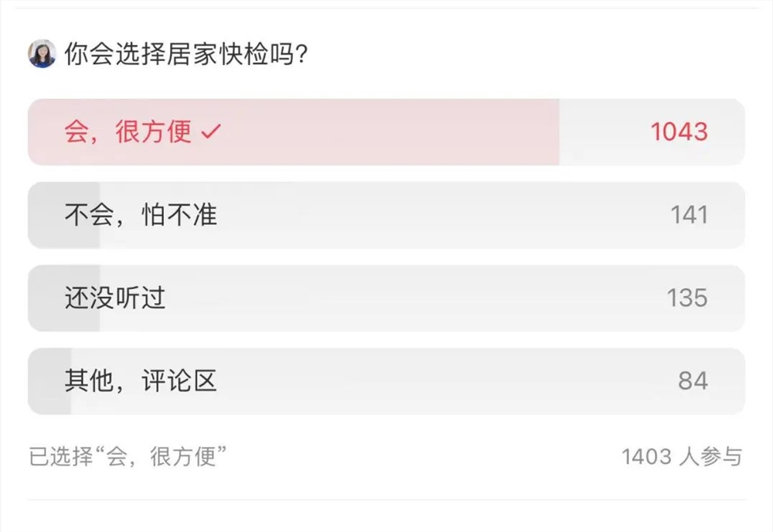Click the count "84" next to "其他，评论区"
The image size is (773, 532).
[694, 380]
